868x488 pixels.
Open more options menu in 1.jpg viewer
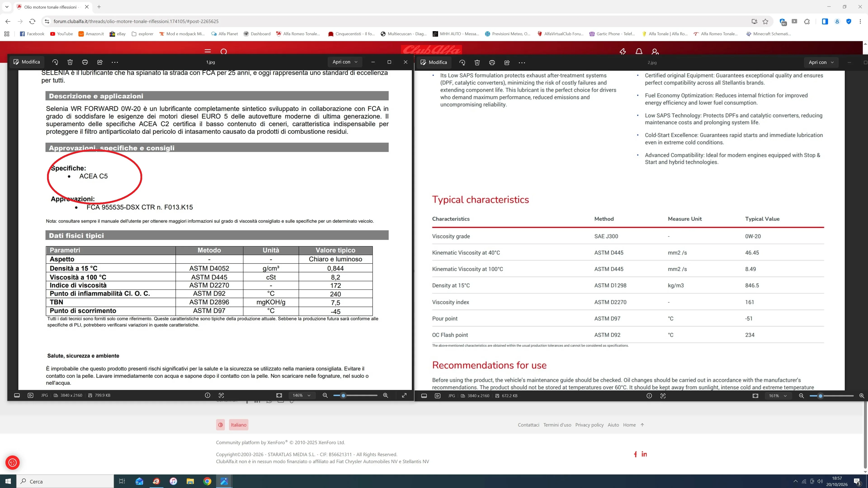(115, 62)
